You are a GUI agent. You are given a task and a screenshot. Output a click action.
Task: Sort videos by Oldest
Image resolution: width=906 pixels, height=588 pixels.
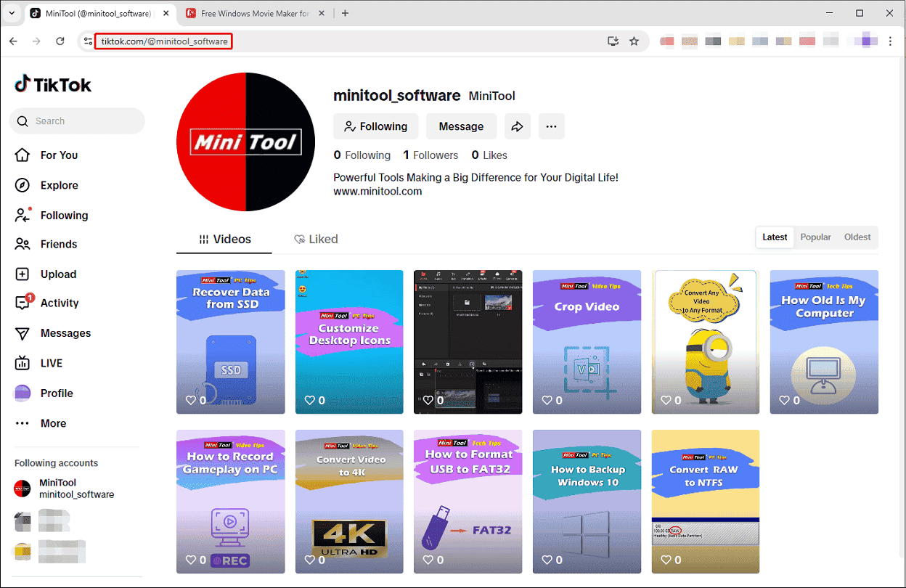pos(857,237)
